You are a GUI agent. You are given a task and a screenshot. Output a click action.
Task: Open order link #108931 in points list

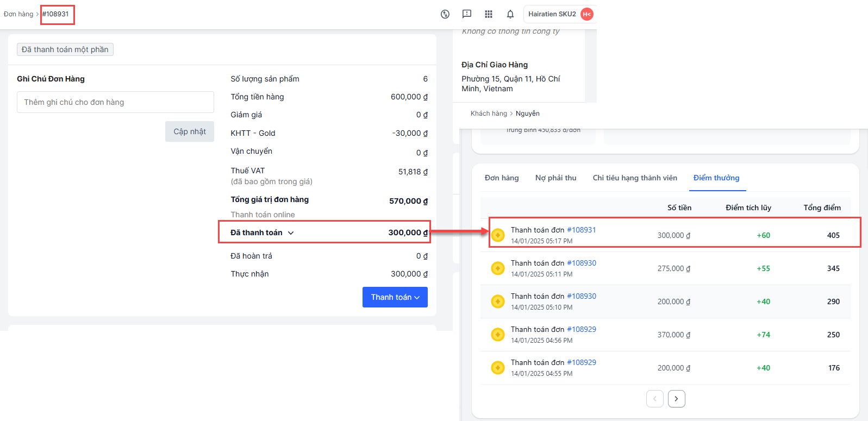click(x=581, y=230)
